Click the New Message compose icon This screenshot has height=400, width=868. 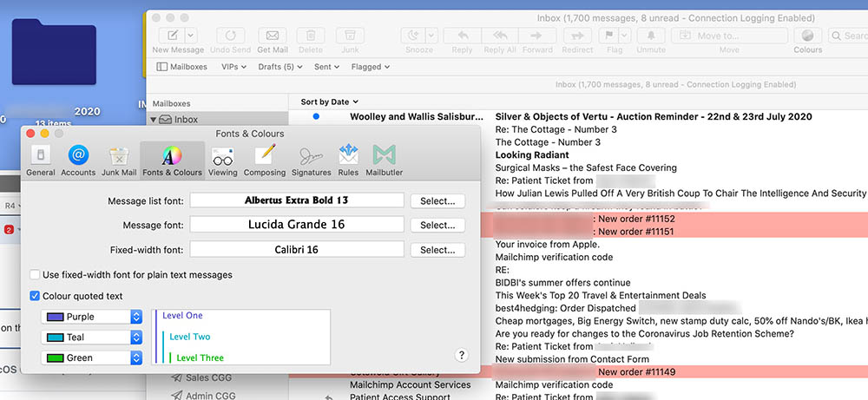[x=173, y=36]
